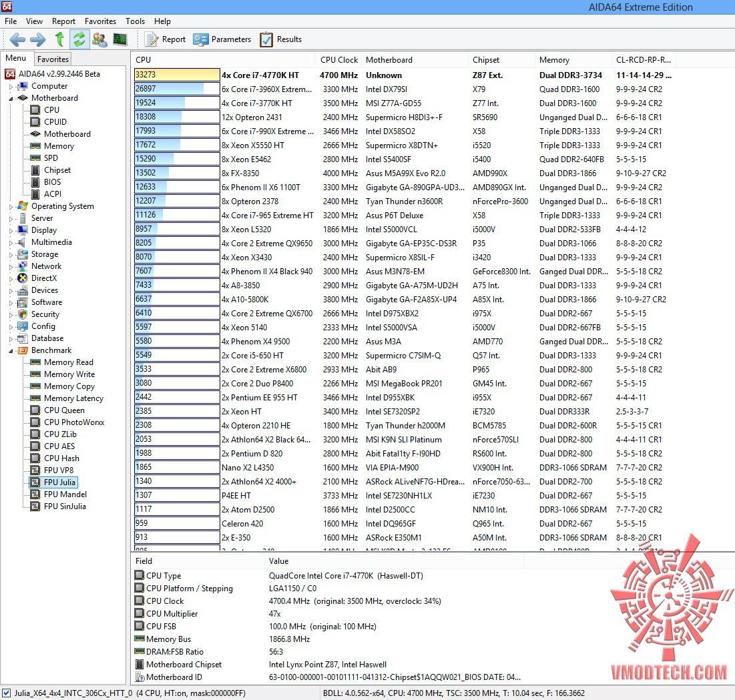Open the Report menu
Image resolution: width=735 pixels, height=700 pixels.
pos(63,21)
